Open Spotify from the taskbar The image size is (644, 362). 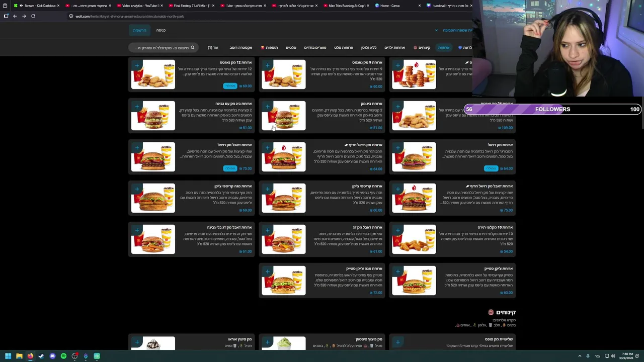(x=63, y=356)
